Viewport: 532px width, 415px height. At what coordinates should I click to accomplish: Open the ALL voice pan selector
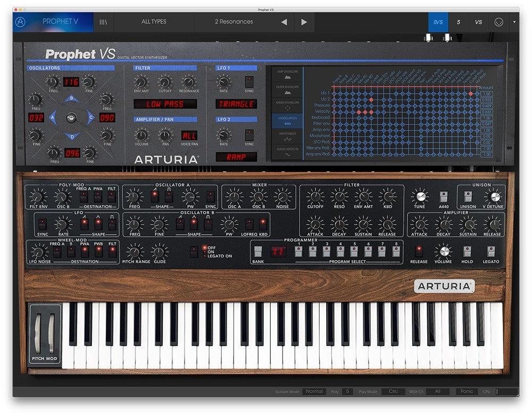pos(189,136)
